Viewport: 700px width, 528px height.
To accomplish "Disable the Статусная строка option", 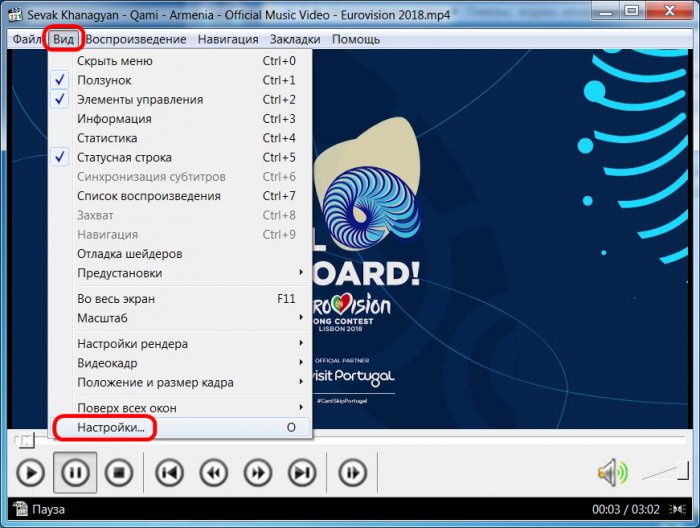I will (124, 158).
